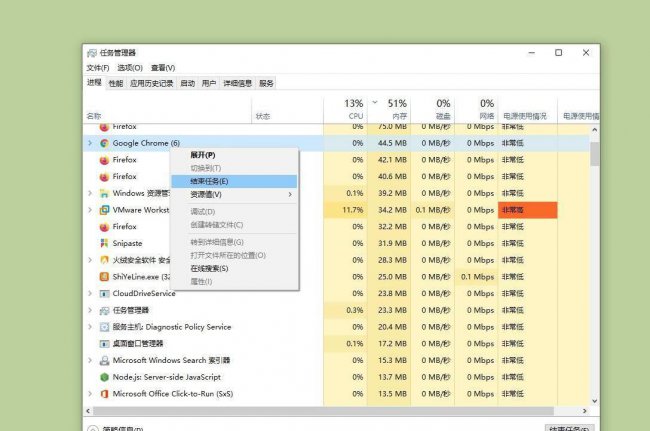
Task: Switch to the 启动 tab
Action: click(x=187, y=83)
